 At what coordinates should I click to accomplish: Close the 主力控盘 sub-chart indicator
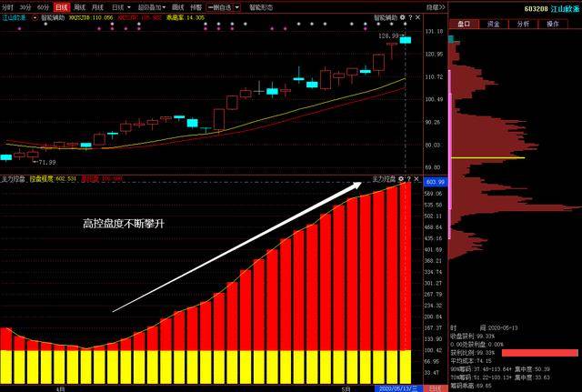pyautogui.click(x=416, y=180)
